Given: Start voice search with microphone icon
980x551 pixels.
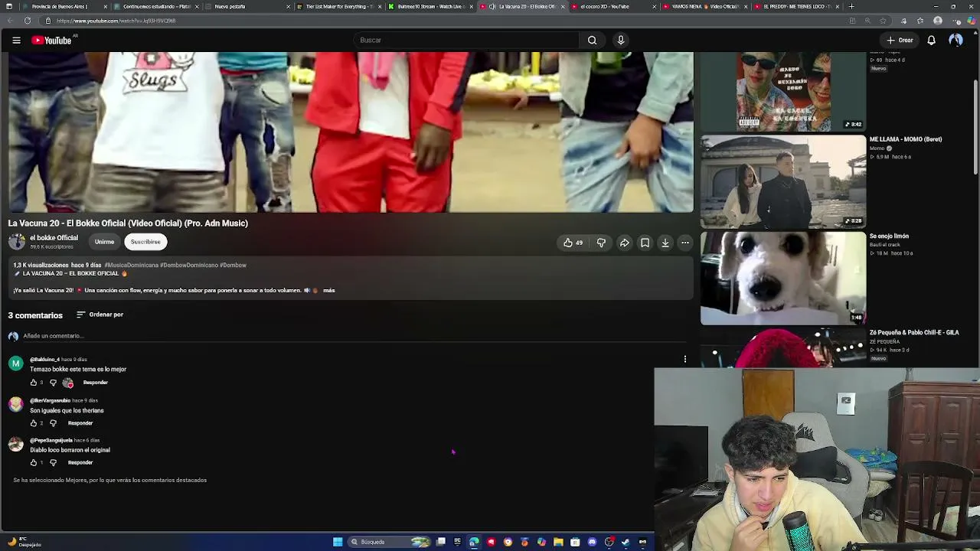Looking at the screenshot, I should point(621,40).
